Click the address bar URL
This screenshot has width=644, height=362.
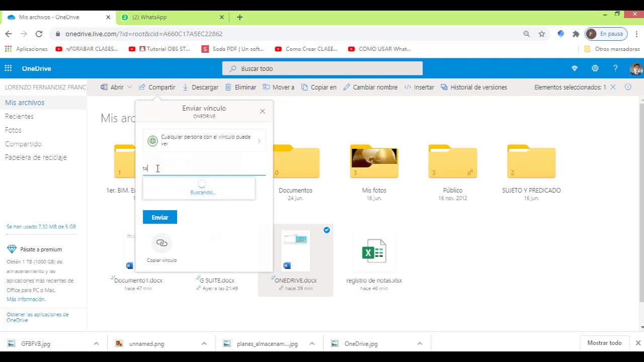point(144,34)
